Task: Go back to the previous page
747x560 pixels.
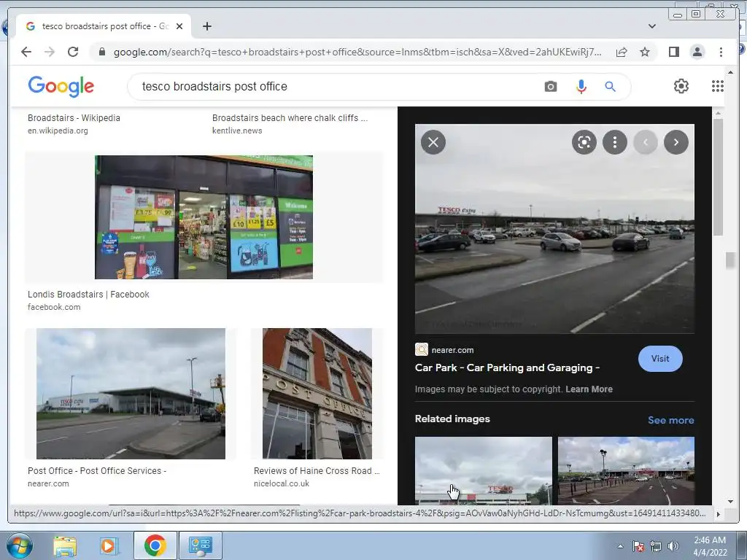Action: click(26, 52)
